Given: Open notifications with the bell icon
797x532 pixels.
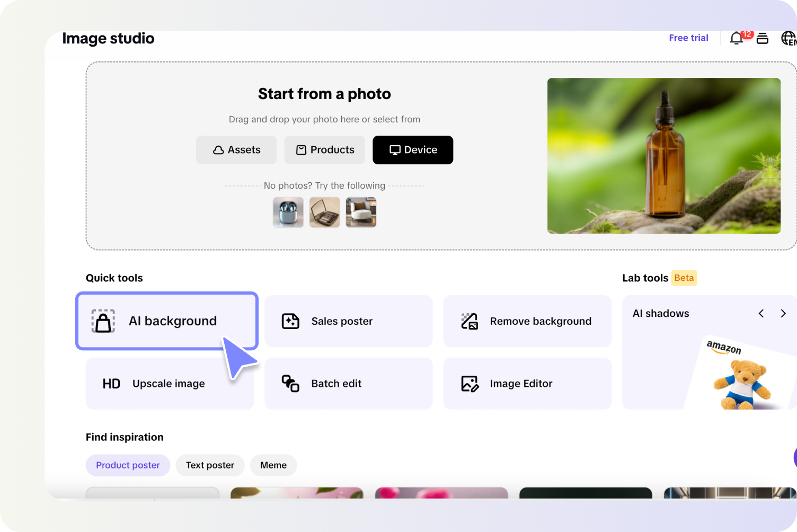Looking at the screenshot, I should point(736,38).
